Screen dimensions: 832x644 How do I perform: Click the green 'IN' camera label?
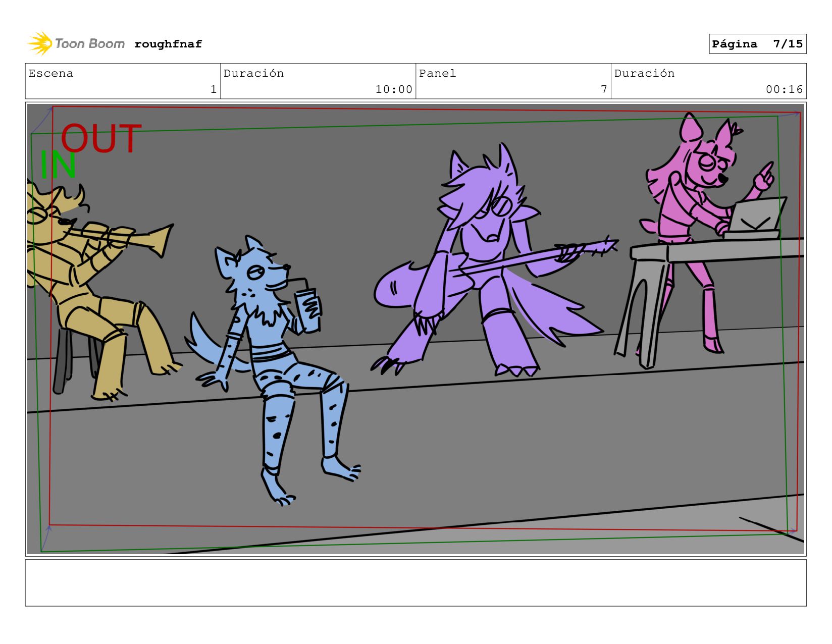click(x=58, y=165)
